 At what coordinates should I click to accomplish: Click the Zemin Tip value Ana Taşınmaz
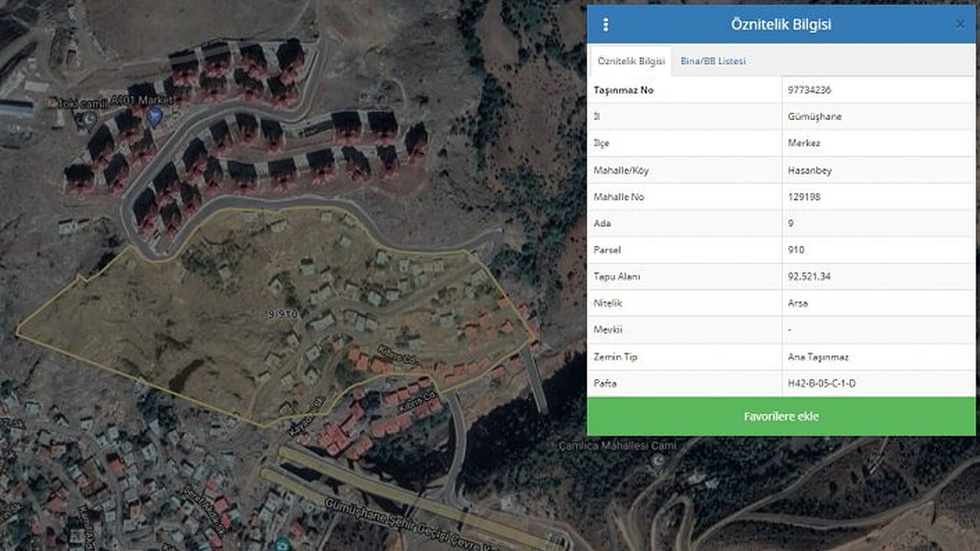point(818,357)
